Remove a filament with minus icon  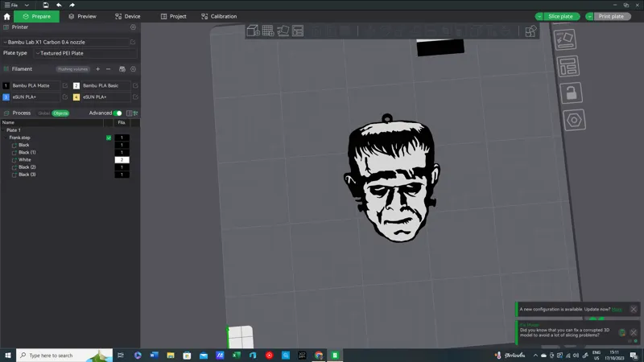click(108, 69)
